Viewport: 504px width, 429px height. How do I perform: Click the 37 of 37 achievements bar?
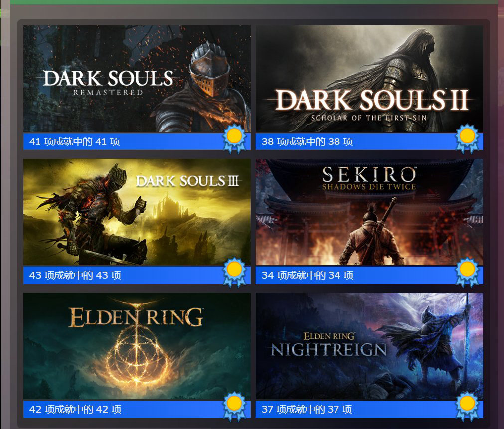pos(369,409)
